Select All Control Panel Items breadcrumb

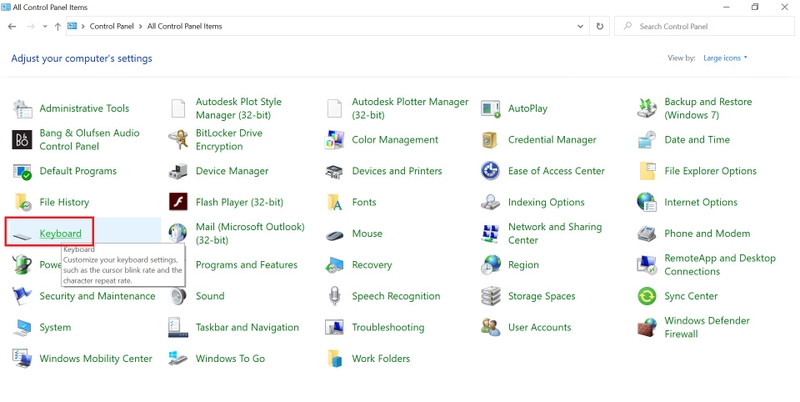pyautogui.click(x=185, y=27)
